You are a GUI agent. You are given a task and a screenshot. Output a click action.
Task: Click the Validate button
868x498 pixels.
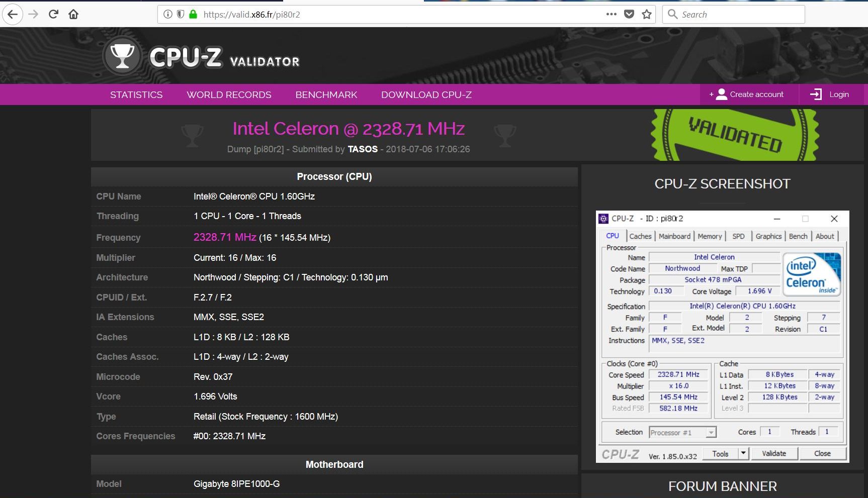click(774, 454)
